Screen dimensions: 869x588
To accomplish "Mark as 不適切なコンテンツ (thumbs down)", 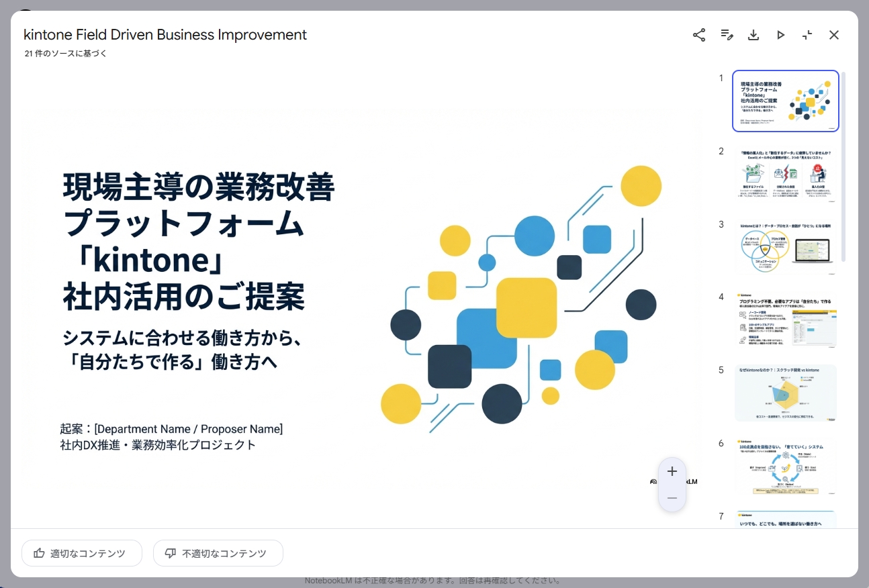I will pyautogui.click(x=218, y=553).
